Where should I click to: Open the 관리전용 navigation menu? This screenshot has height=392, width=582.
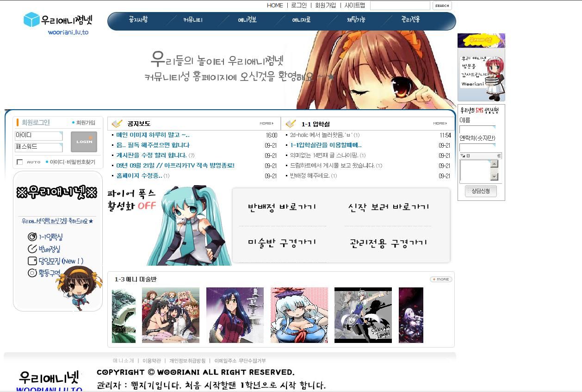[x=410, y=20]
